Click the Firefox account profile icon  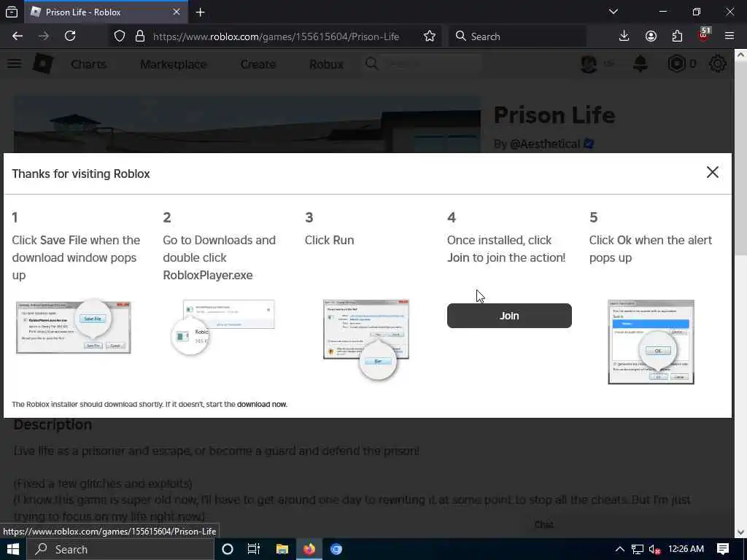651,36
